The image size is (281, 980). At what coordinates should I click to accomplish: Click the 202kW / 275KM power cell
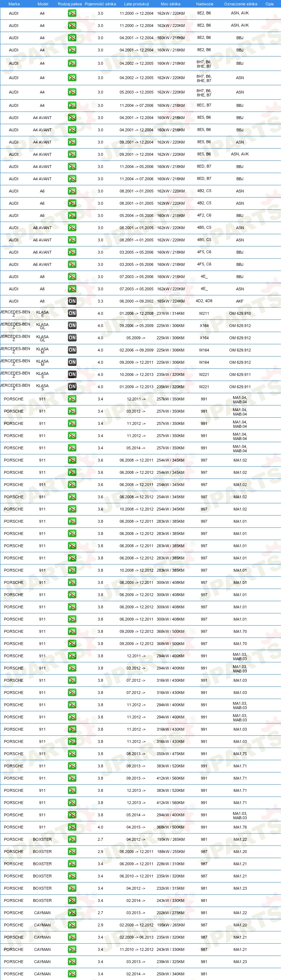click(x=170, y=913)
